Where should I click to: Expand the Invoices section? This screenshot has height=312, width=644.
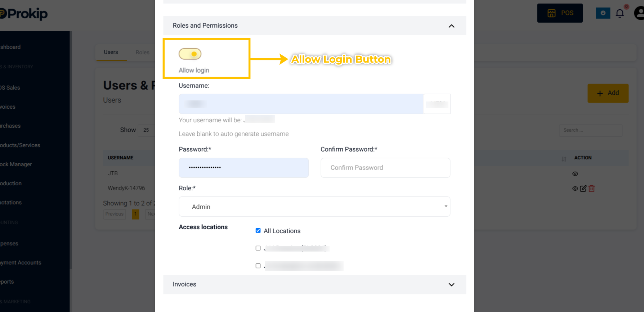[x=314, y=285]
